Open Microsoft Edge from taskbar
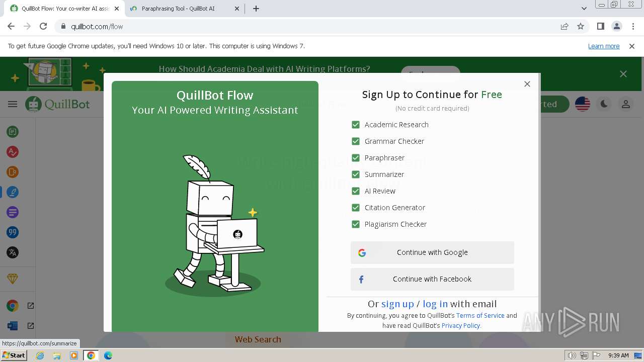The height and width of the screenshot is (362, 644). 108,355
